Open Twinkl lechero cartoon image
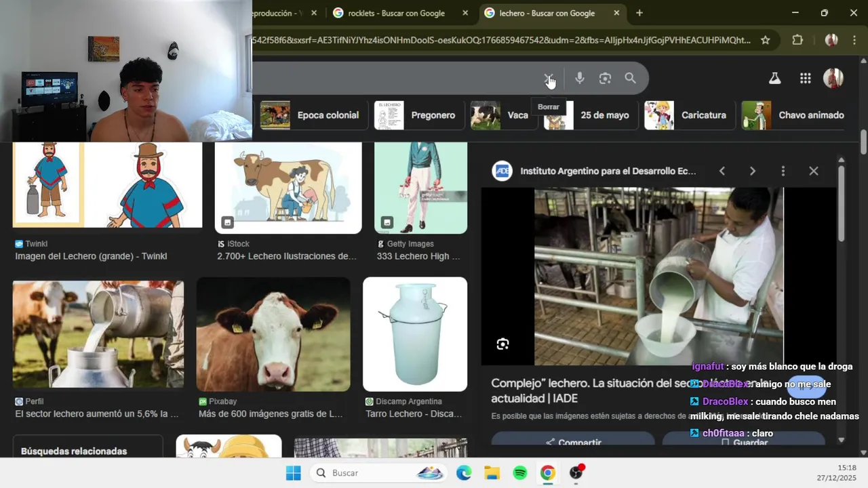 (x=107, y=185)
